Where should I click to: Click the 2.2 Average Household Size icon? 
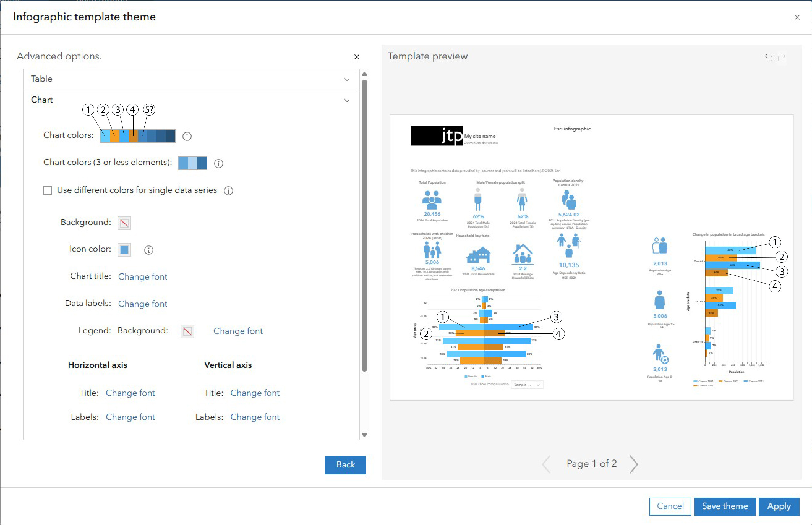point(523,254)
